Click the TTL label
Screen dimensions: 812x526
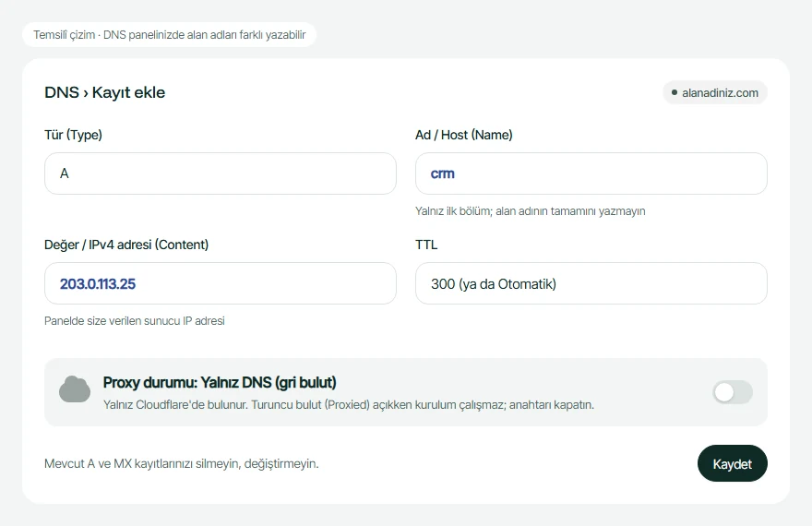click(426, 245)
